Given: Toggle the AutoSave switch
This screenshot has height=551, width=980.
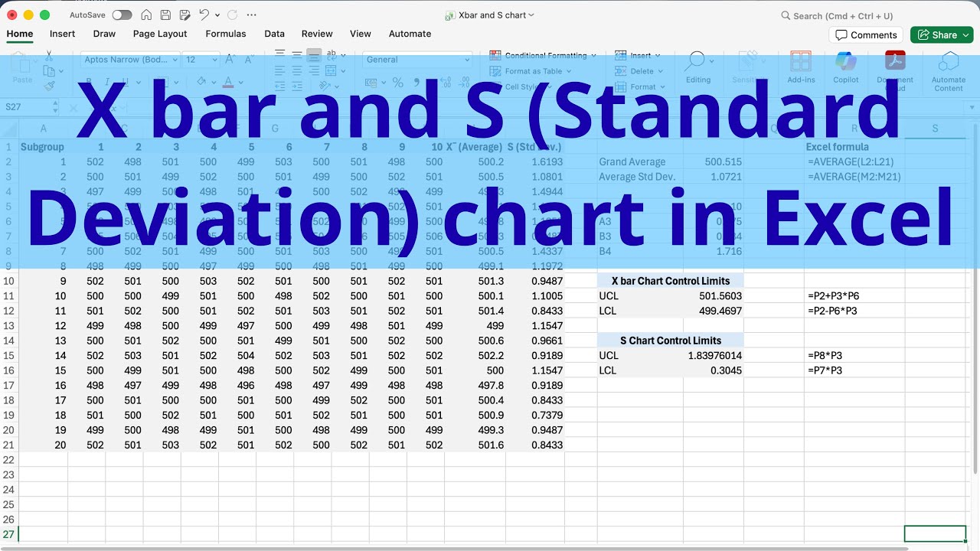Looking at the screenshot, I should pyautogui.click(x=122, y=15).
